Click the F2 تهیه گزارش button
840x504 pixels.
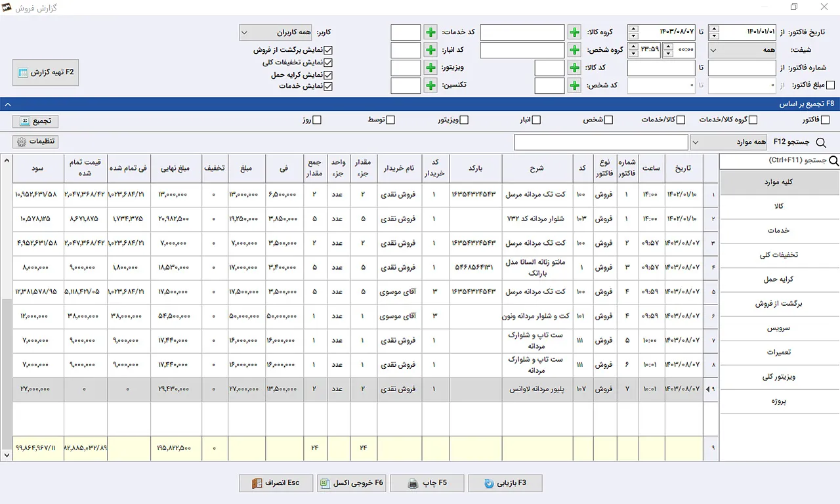pos(46,72)
